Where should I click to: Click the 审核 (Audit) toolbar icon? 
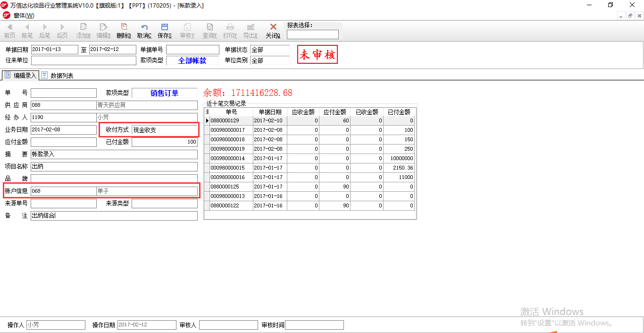187,27
